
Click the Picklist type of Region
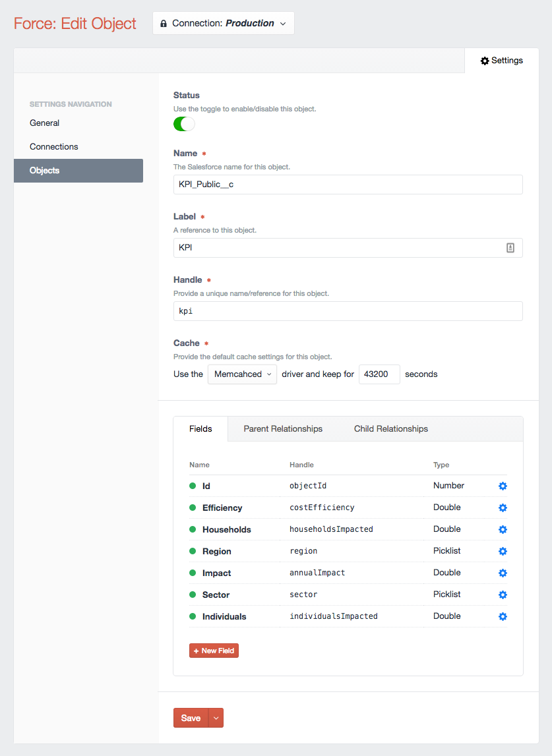[447, 550]
